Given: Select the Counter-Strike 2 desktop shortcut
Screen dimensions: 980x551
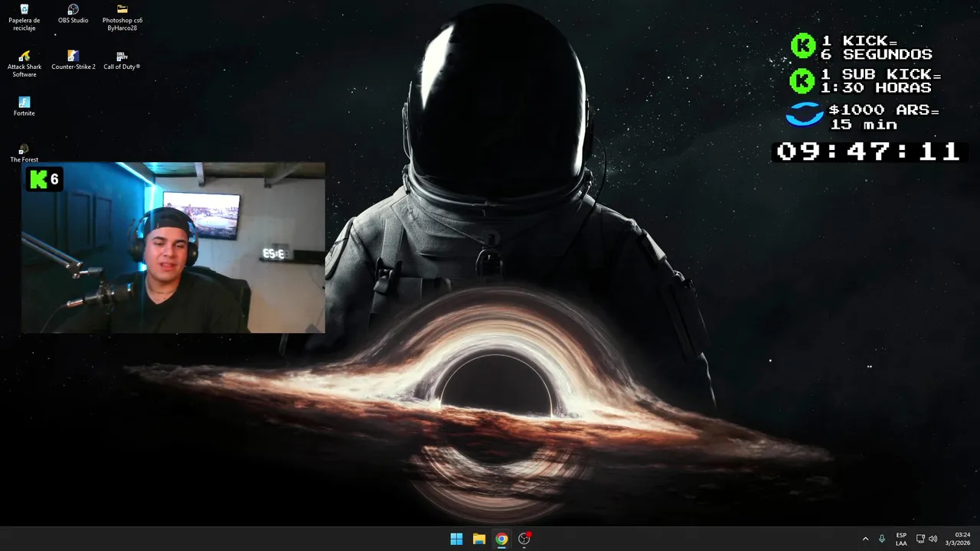Looking at the screenshot, I should tap(73, 60).
